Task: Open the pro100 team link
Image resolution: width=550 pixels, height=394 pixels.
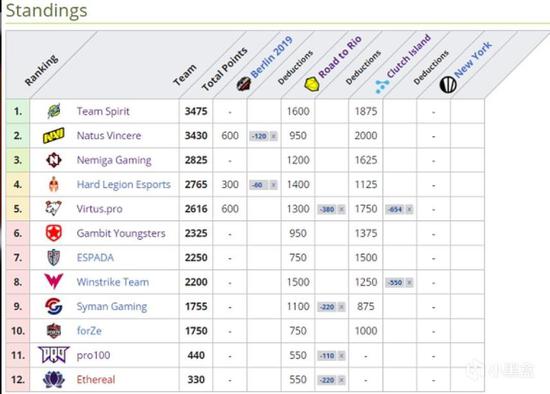Action: point(93,355)
